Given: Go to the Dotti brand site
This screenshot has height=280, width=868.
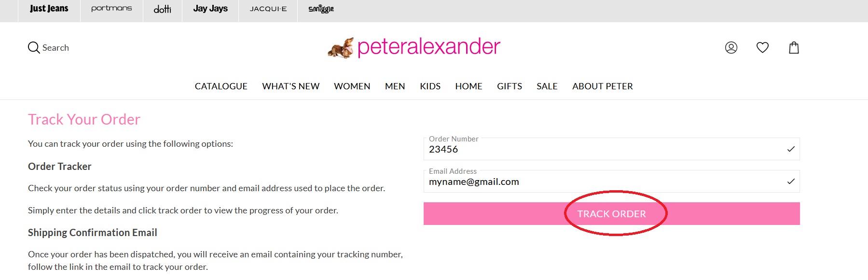Looking at the screenshot, I should (x=162, y=9).
